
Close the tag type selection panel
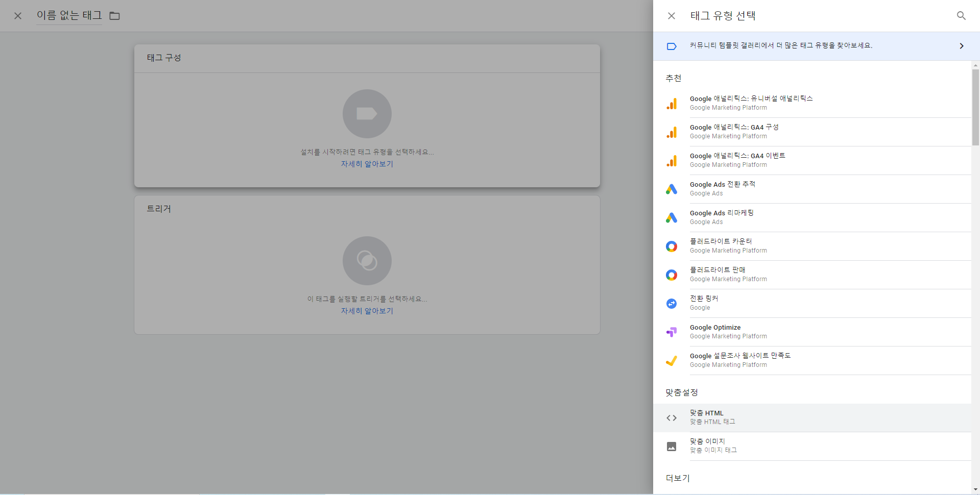pos(672,16)
